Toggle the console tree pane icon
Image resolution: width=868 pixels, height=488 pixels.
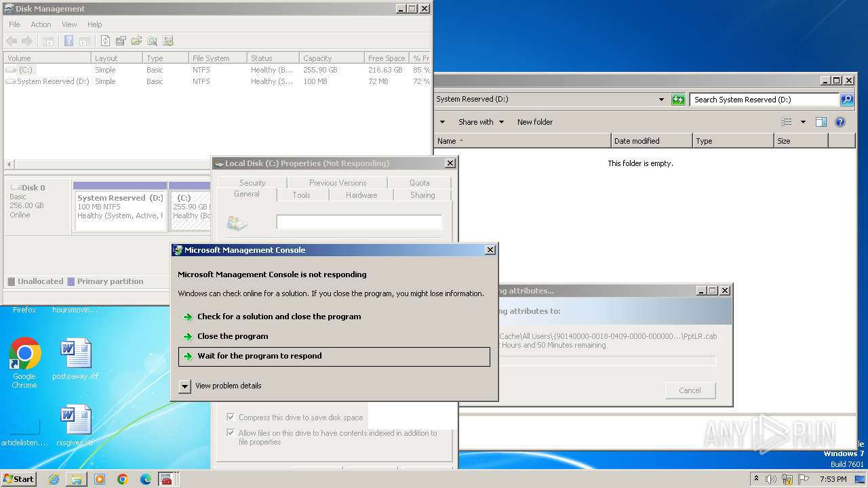point(48,41)
